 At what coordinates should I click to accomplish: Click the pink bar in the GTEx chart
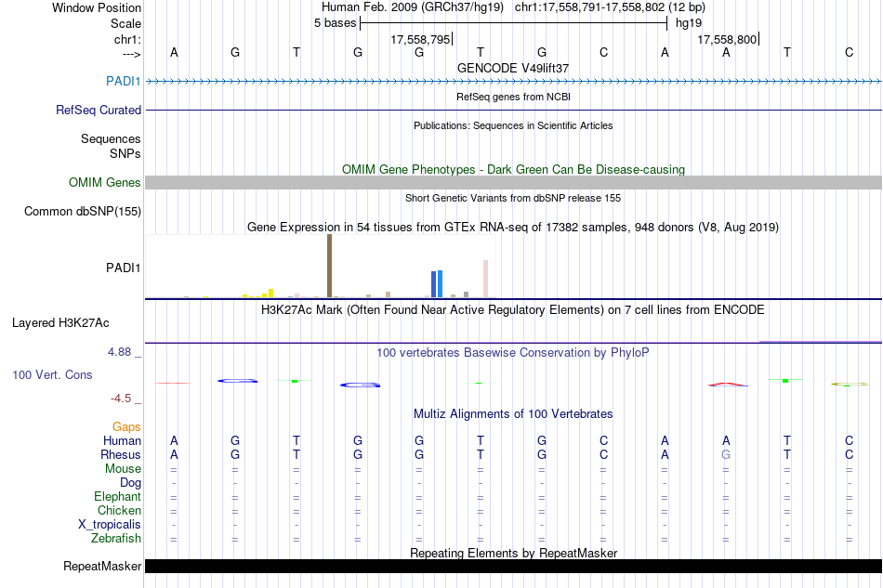(485, 279)
